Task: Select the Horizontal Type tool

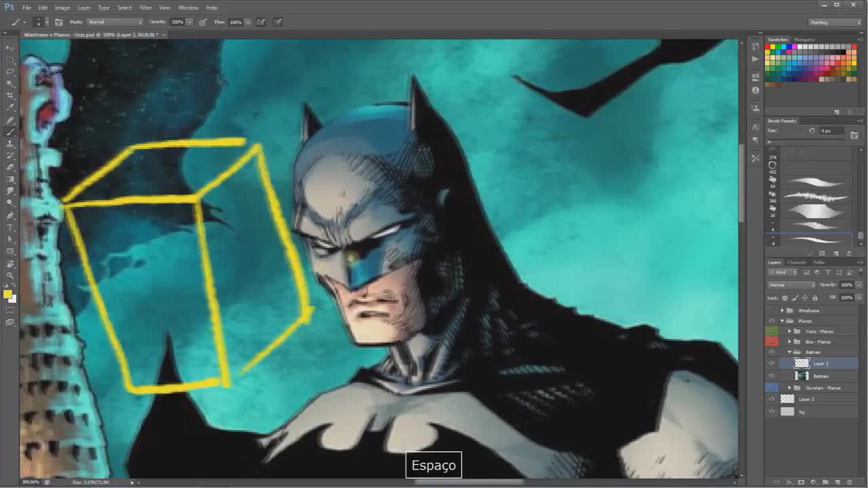Action: point(10,227)
